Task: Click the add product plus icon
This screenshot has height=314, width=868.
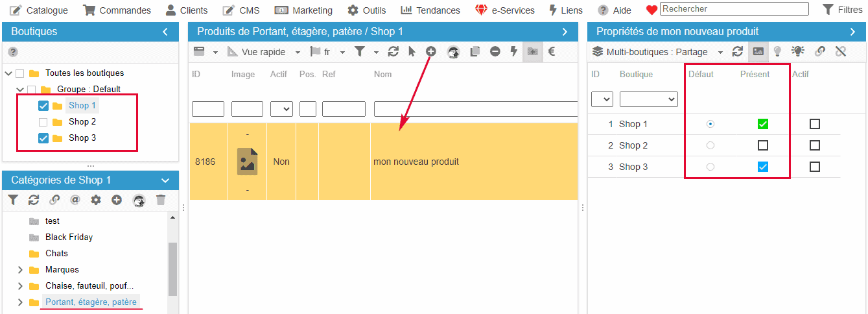Action: coord(430,51)
